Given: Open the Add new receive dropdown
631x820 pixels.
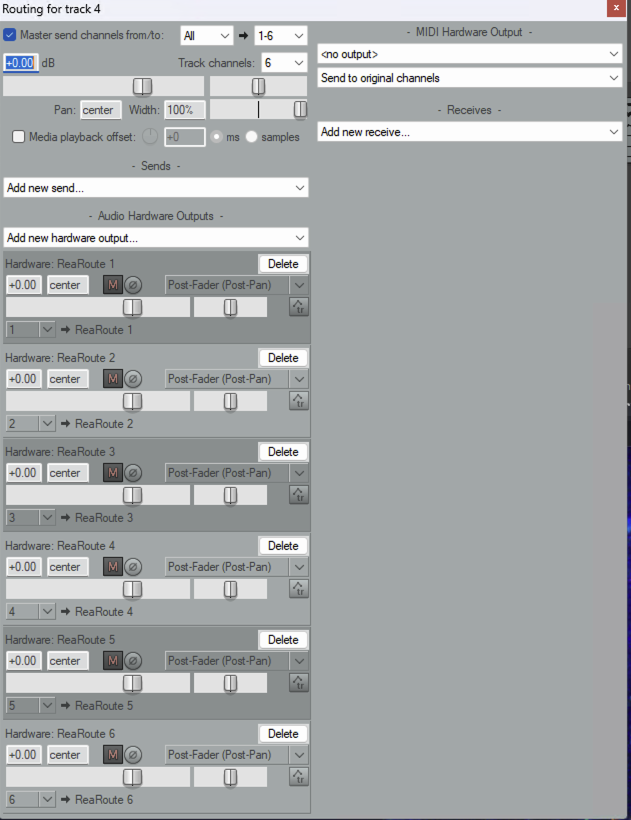Looking at the screenshot, I should tap(470, 131).
